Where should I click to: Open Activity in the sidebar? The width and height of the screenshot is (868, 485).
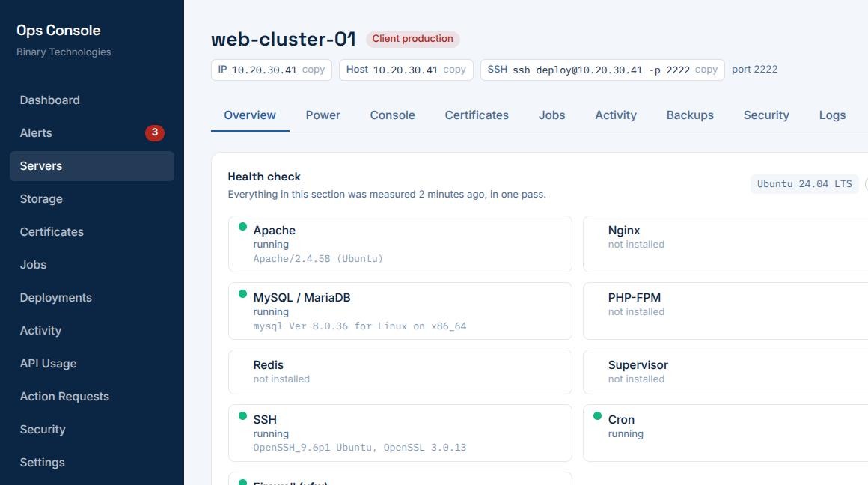pos(92,331)
